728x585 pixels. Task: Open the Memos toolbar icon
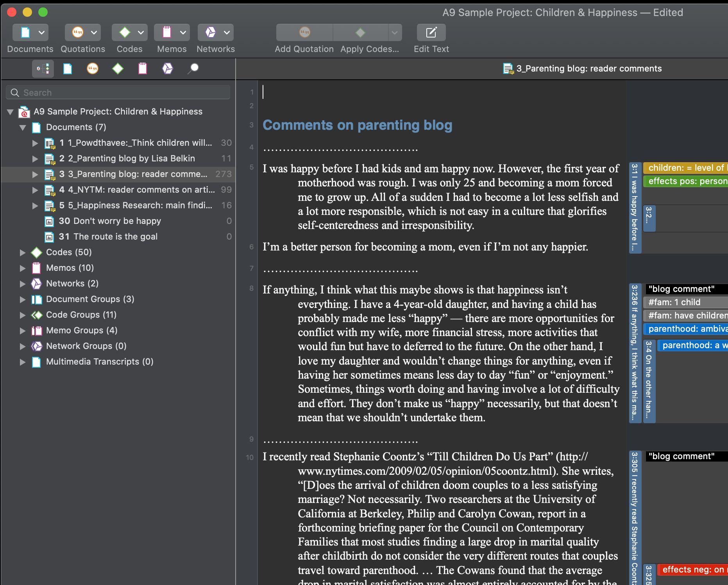coord(167,32)
